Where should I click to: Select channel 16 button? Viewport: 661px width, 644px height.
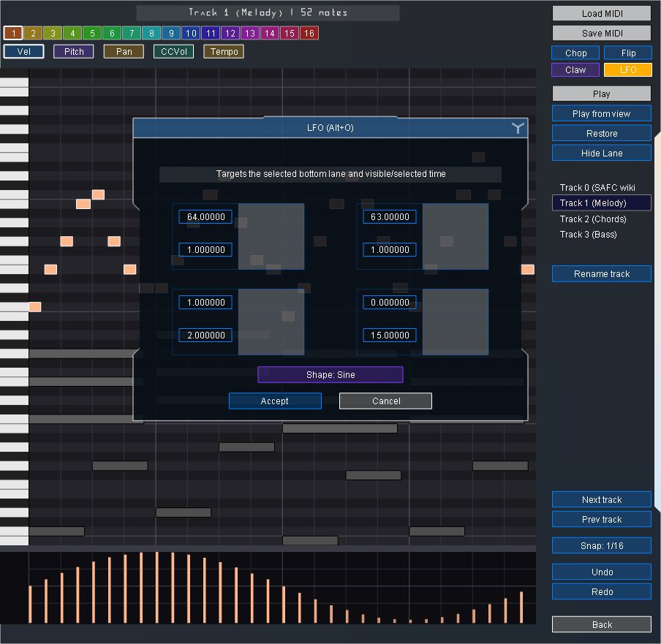(x=309, y=33)
